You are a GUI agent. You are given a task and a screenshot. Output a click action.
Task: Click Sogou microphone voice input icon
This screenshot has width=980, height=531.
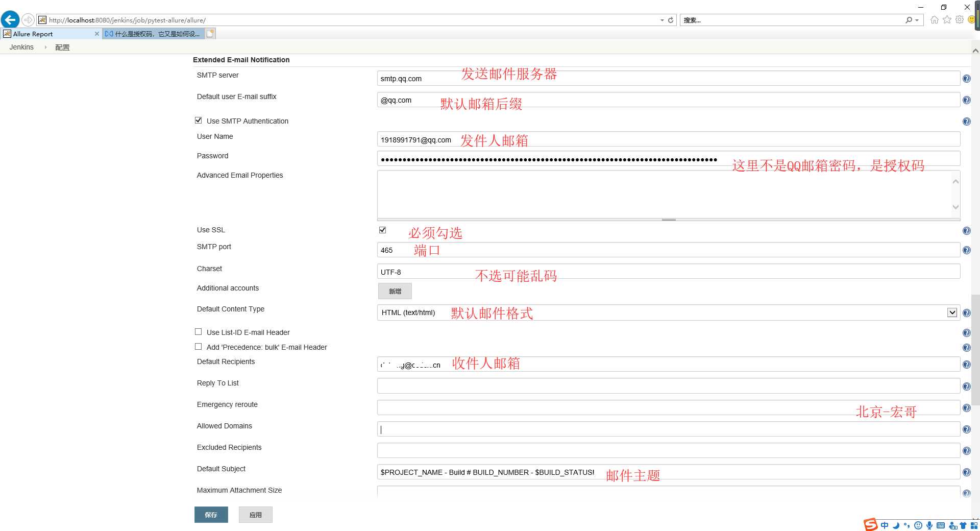tap(929, 525)
